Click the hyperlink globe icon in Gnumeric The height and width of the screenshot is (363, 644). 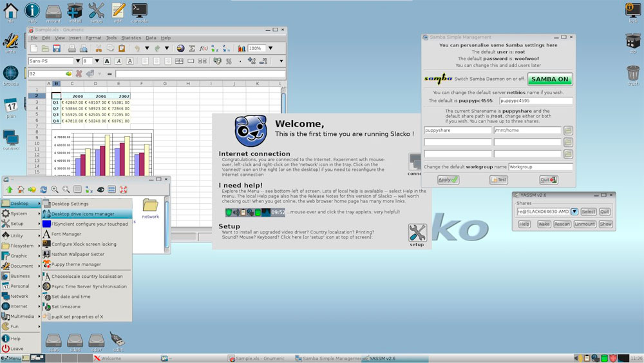pyautogui.click(x=180, y=48)
